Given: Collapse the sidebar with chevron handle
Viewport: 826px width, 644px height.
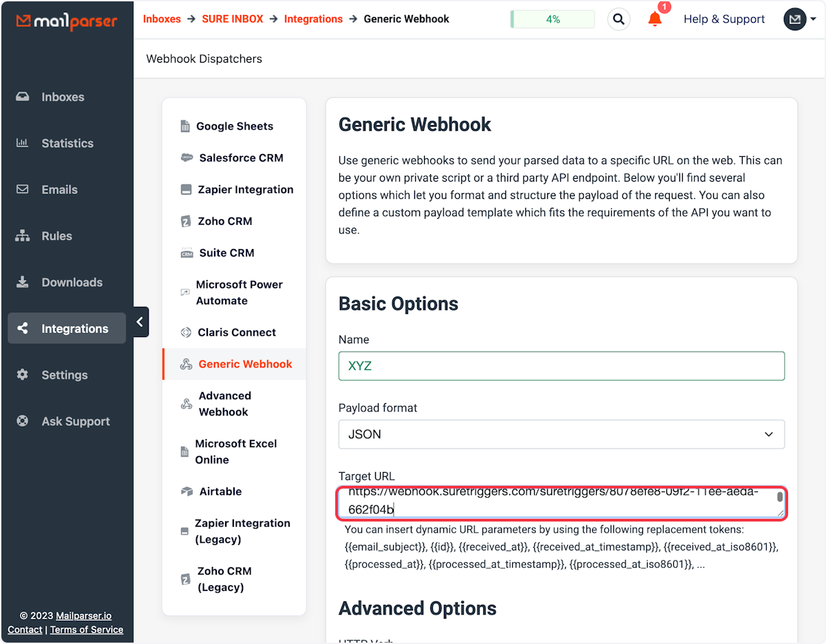Looking at the screenshot, I should click(x=140, y=321).
